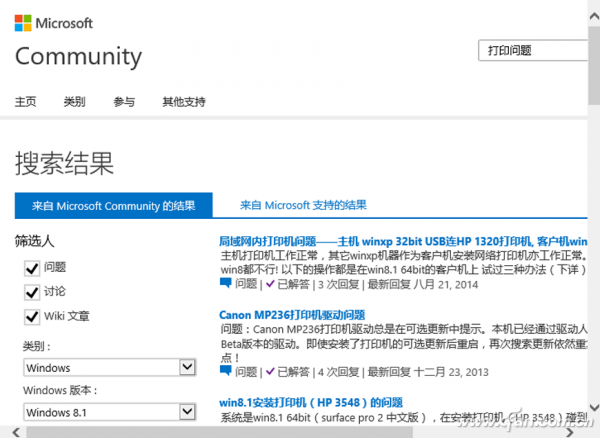Open the 类别 menu item
This screenshot has width=600, height=438.
[75, 102]
